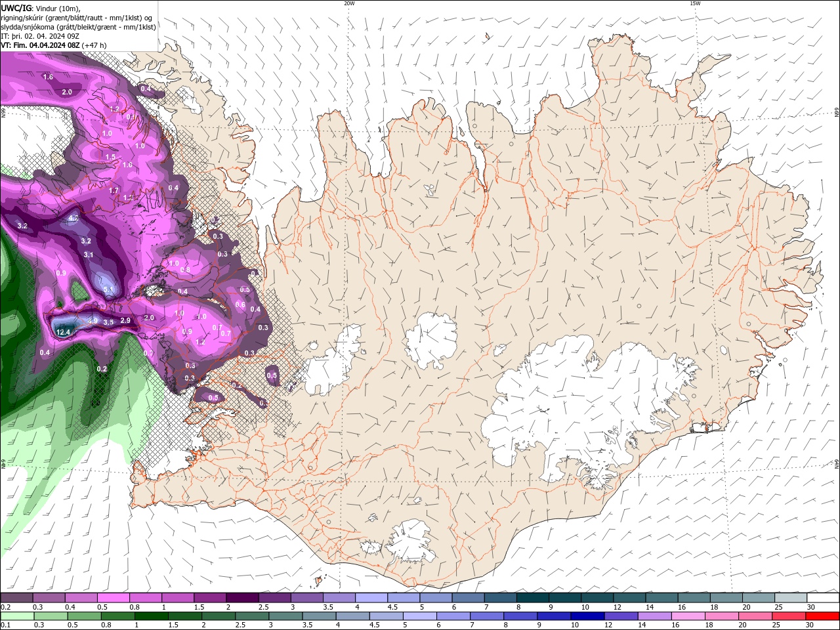Click the 30 label at the right end of the bottom legend row
This screenshot has width=840, height=630.
809,625
